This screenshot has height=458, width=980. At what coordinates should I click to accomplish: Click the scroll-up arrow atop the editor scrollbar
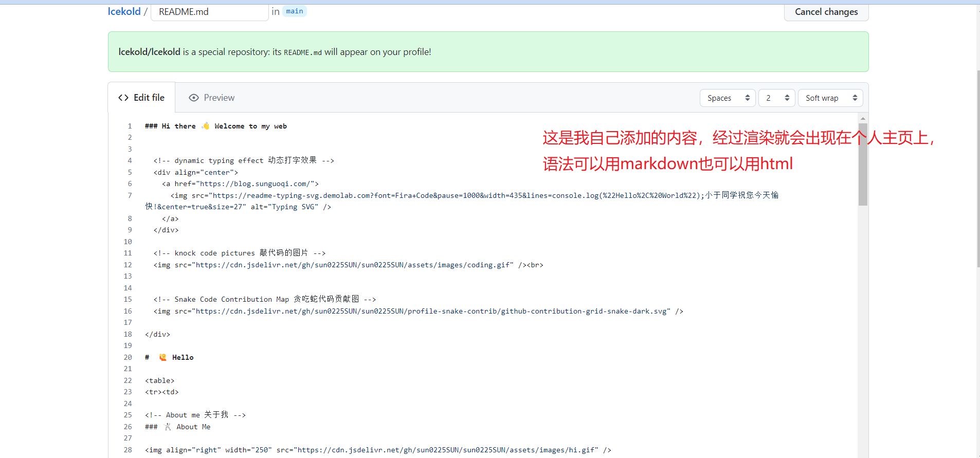point(863,118)
